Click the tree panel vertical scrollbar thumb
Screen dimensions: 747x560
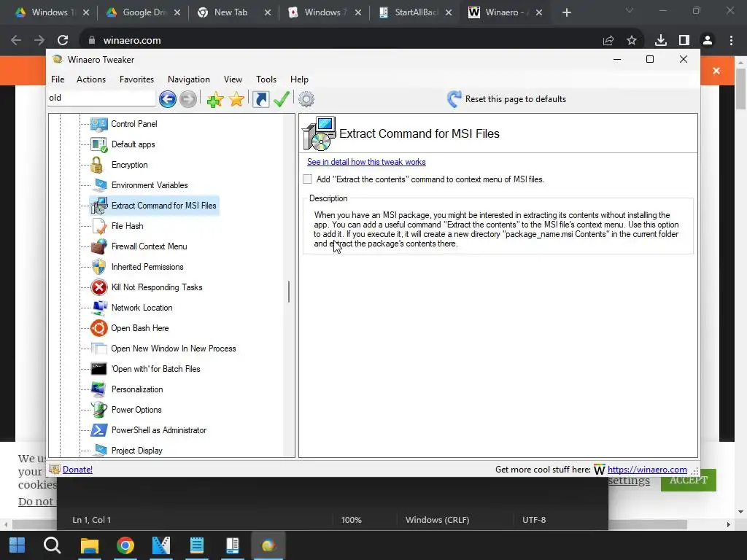[289, 292]
